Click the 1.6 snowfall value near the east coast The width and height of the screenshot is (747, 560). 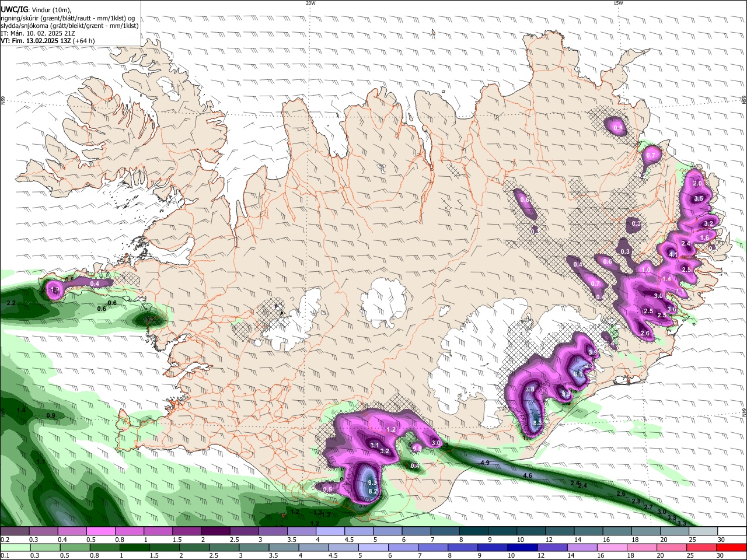click(x=704, y=238)
